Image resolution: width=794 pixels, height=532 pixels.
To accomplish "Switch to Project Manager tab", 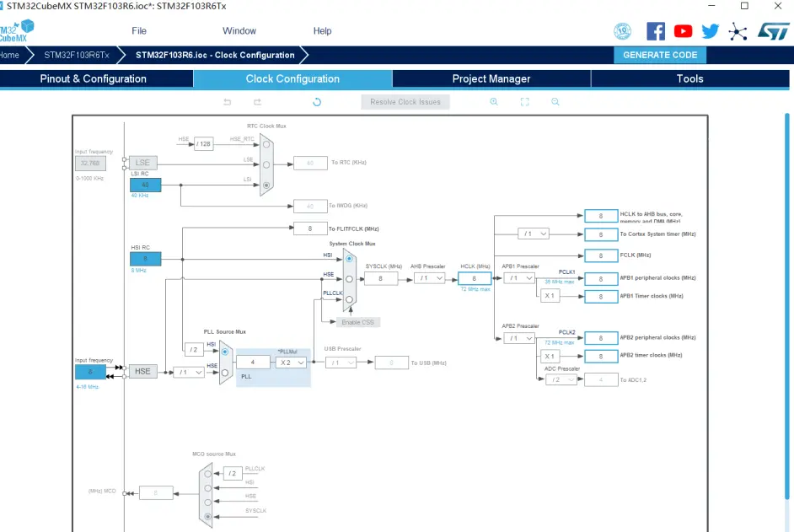I will tap(491, 78).
